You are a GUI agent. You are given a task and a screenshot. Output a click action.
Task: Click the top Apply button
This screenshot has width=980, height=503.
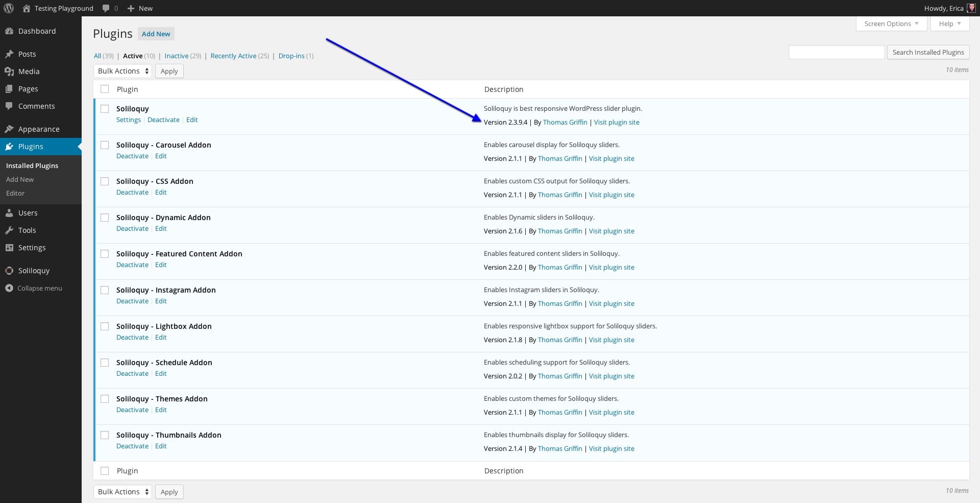click(x=169, y=71)
